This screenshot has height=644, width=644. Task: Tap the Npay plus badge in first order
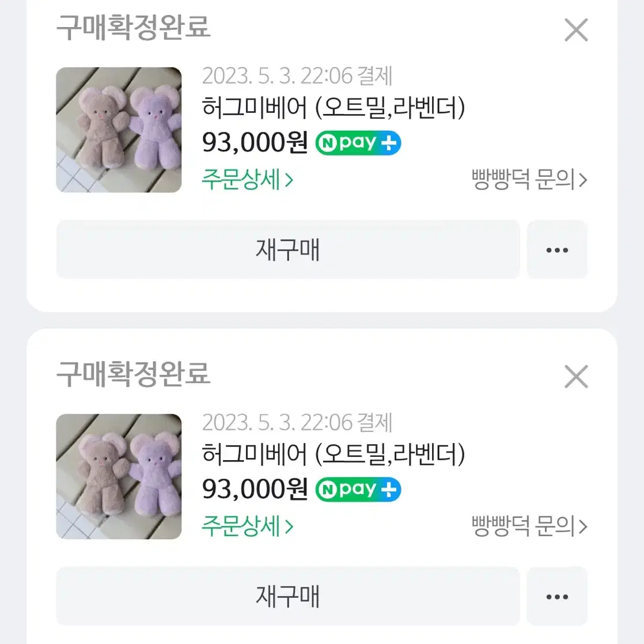(358, 143)
